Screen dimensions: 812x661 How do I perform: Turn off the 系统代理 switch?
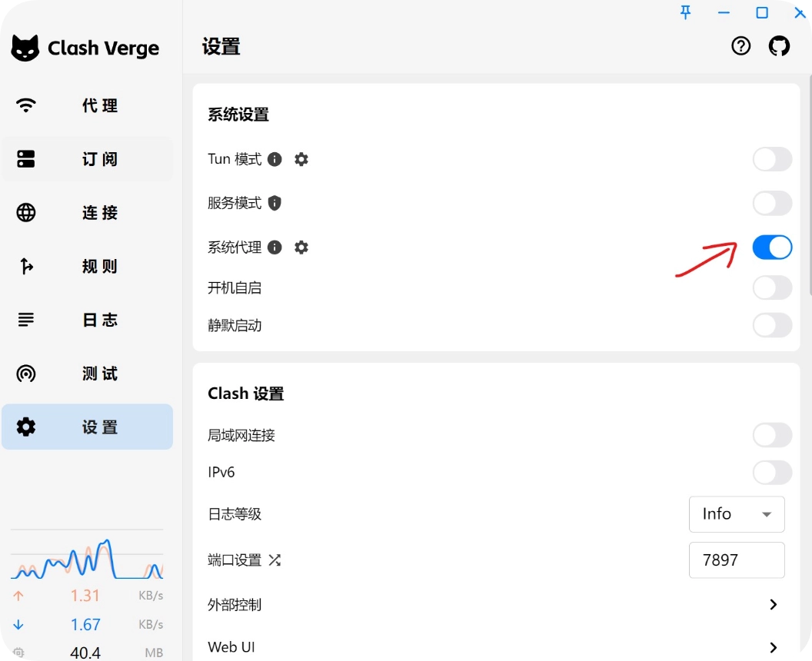[x=771, y=247]
